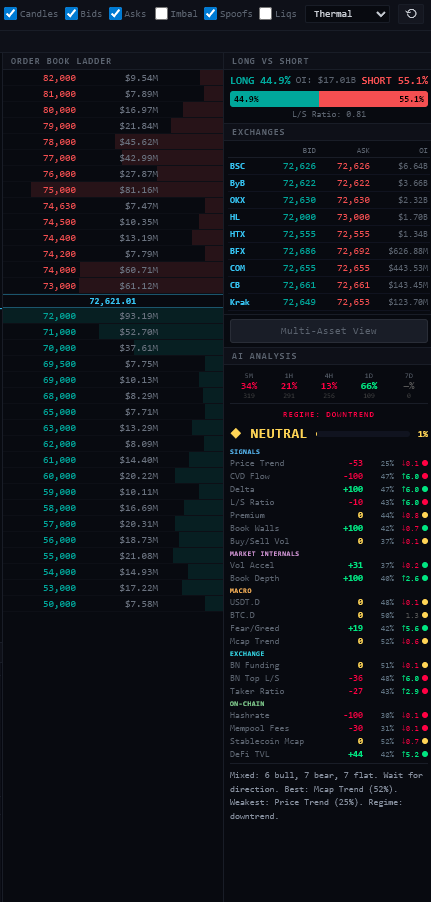Click the Stablecoin Mcap row
The height and width of the screenshot is (902, 431).
click(329, 742)
